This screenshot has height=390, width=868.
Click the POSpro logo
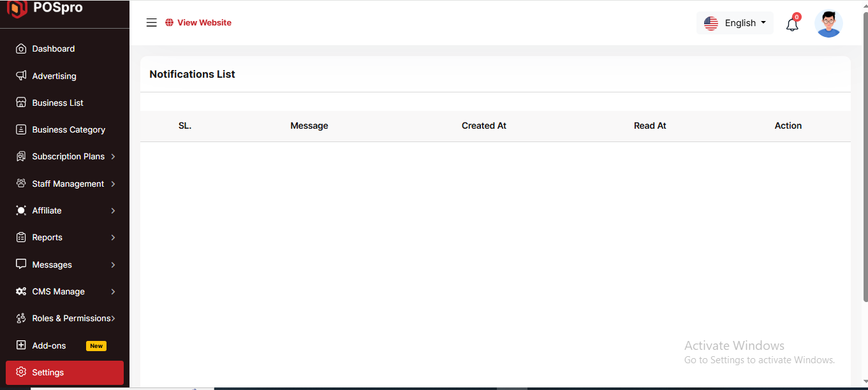point(45,9)
